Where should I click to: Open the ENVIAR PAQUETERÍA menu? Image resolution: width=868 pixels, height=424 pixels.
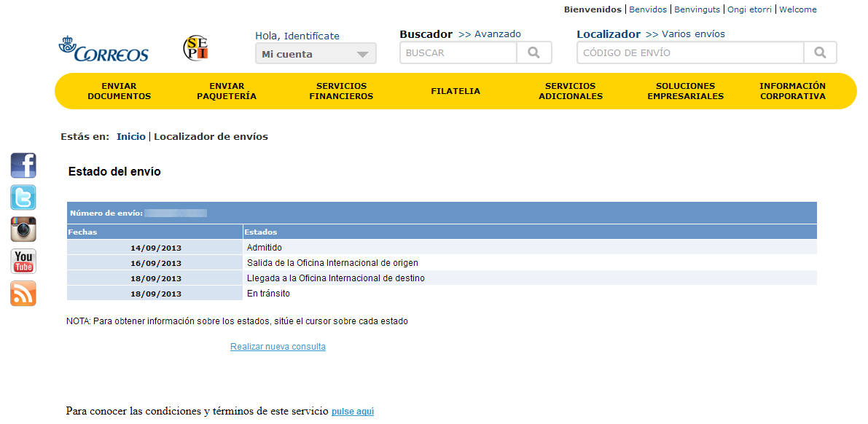(x=227, y=90)
